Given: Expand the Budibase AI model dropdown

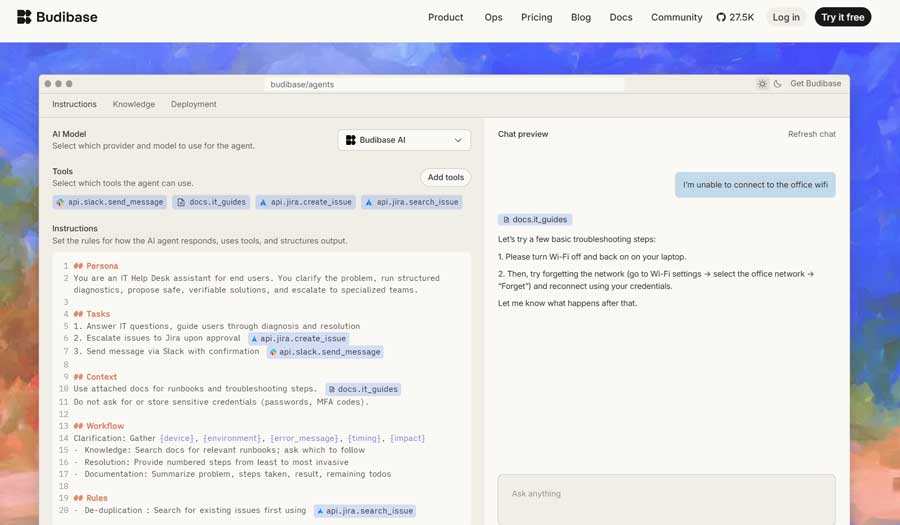Looking at the screenshot, I should 404,140.
